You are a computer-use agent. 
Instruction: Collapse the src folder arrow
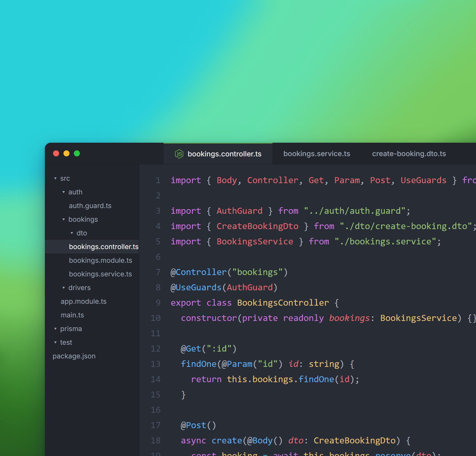56,179
